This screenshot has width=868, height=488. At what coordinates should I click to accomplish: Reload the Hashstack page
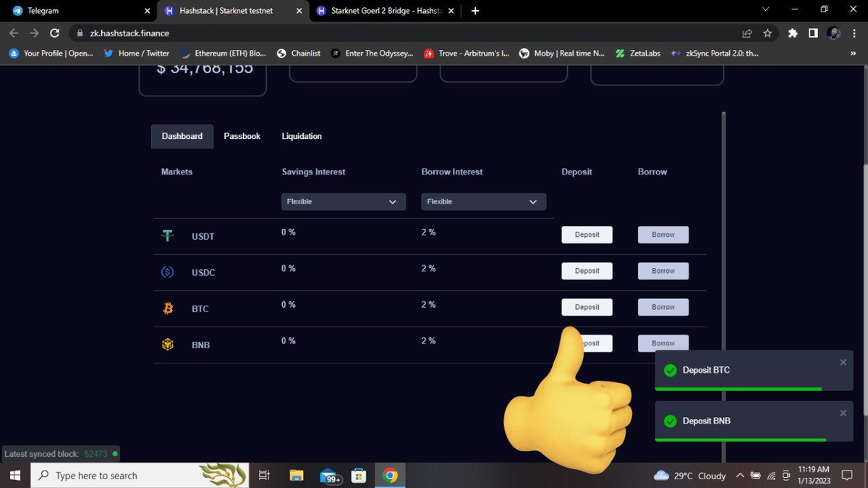(54, 33)
